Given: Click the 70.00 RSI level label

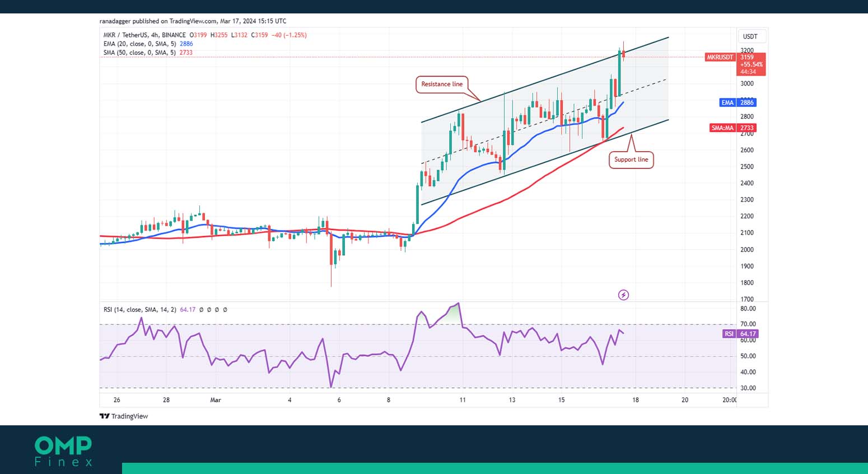Looking at the screenshot, I should [748, 324].
